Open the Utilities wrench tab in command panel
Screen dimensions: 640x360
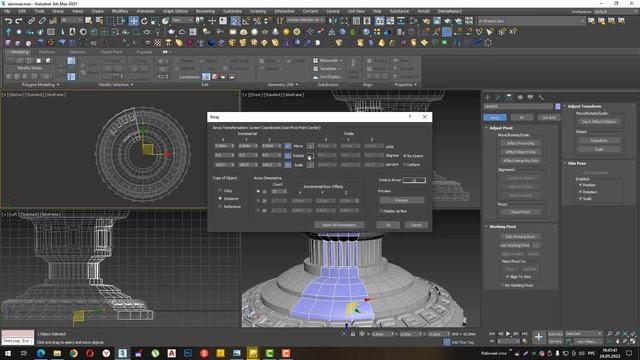coord(541,97)
